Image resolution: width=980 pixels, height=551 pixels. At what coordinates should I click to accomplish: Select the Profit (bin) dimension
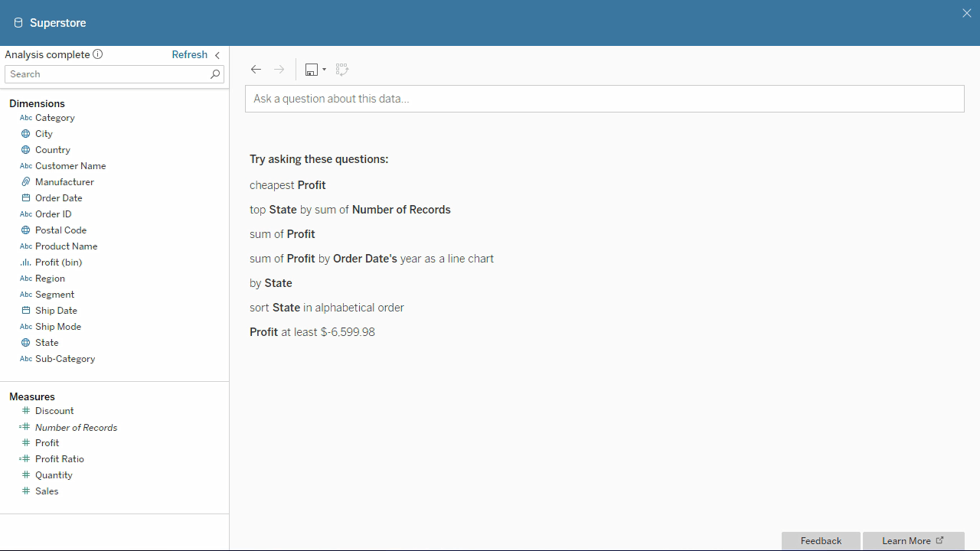pyautogui.click(x=58, y=262)
